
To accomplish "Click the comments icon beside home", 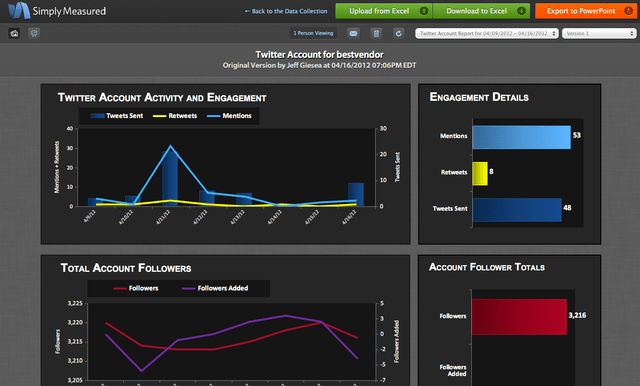I will (x=34, y=33).
